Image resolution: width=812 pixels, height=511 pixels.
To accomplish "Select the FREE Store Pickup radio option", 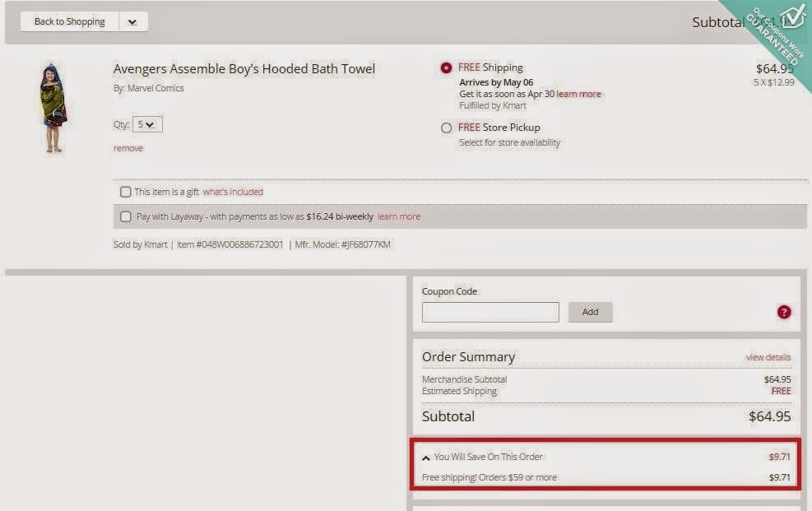I will pos(446,128).
